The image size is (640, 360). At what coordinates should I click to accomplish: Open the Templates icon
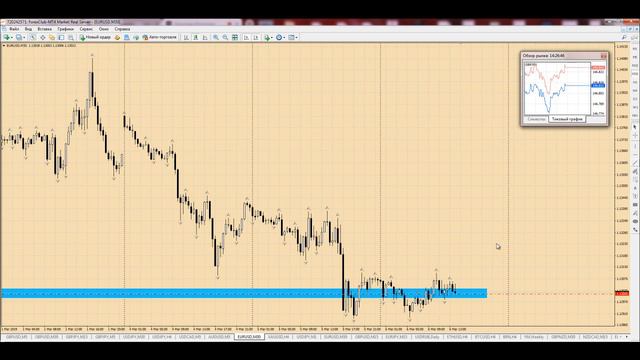(x=291, y=37)
